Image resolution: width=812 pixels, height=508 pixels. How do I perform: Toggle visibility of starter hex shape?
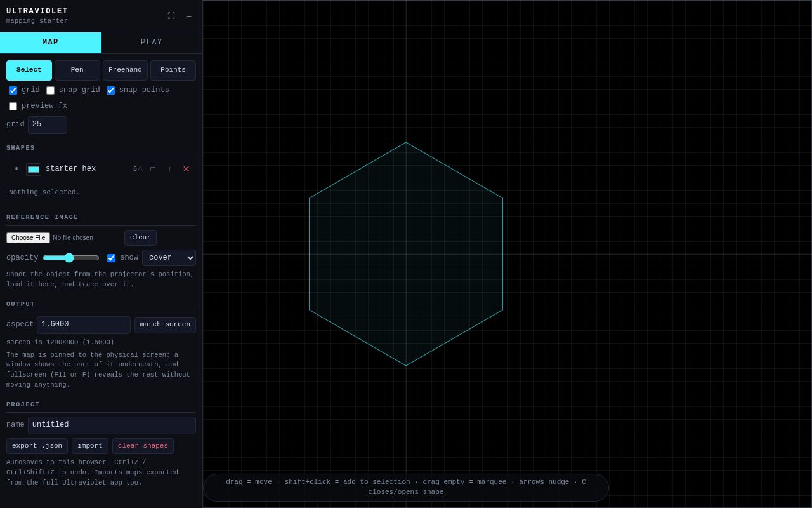coord(16,169)
